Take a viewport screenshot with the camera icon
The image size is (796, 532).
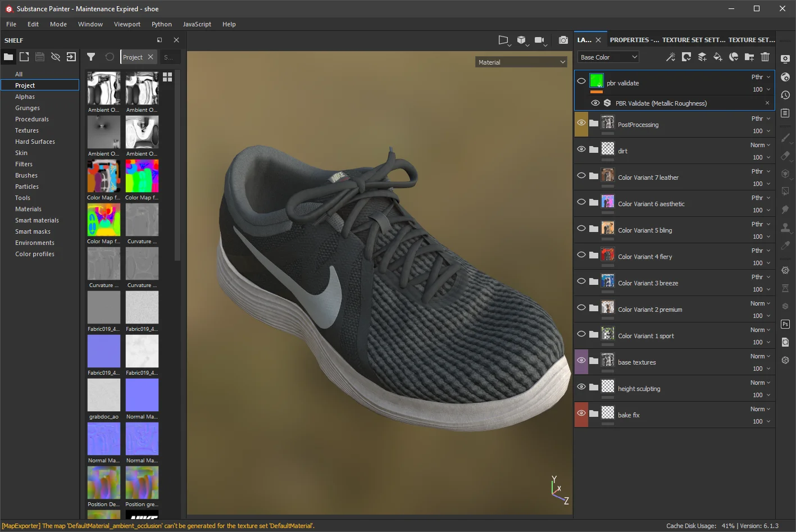pyautogui.click(x=563, y=40)
